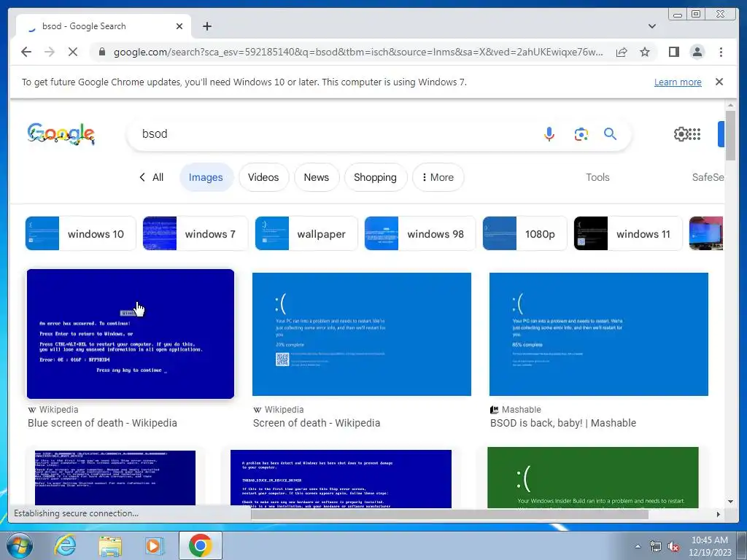Open the 20% complete BSOD image

[362, 334]
